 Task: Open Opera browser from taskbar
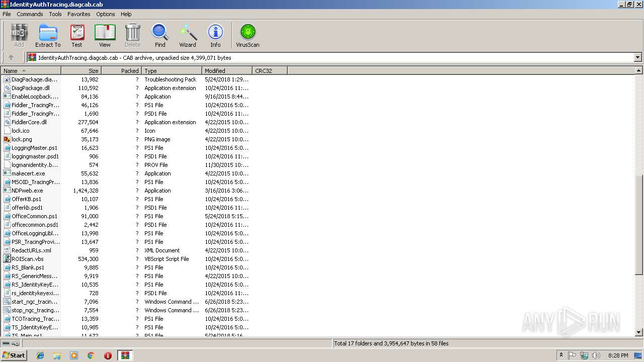point(108,355)
